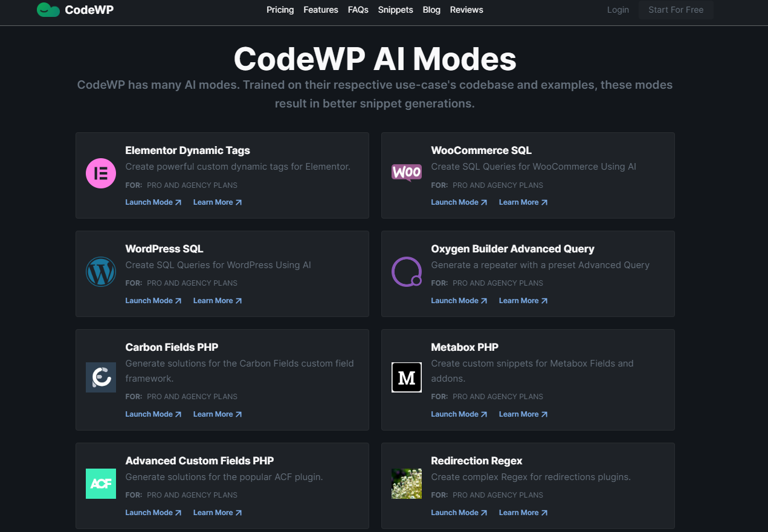Screen dimensions: 768x532
Task: Learn More about Elementor Dynamic Tags
Action: tap(218, 202)
